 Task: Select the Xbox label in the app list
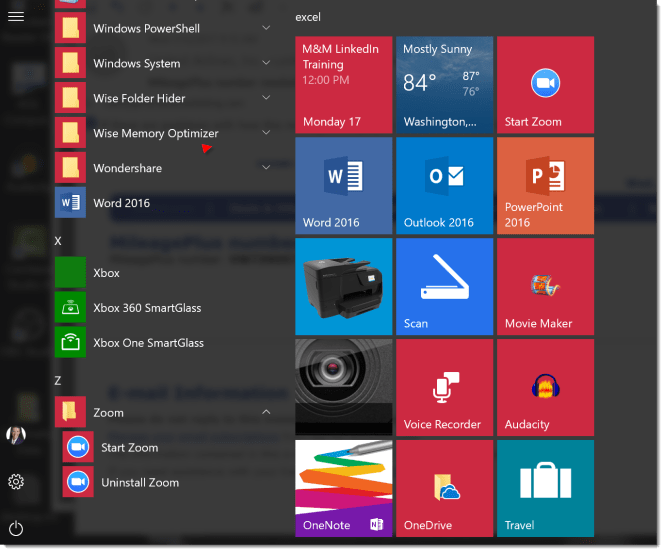[106, 273]
